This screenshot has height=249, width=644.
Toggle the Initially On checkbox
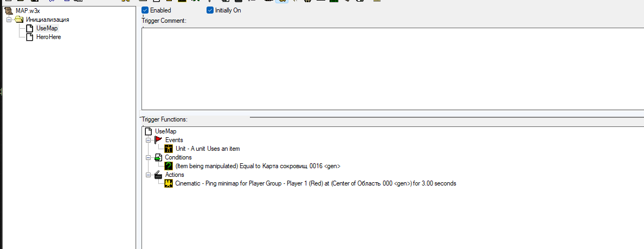point(210,10)
